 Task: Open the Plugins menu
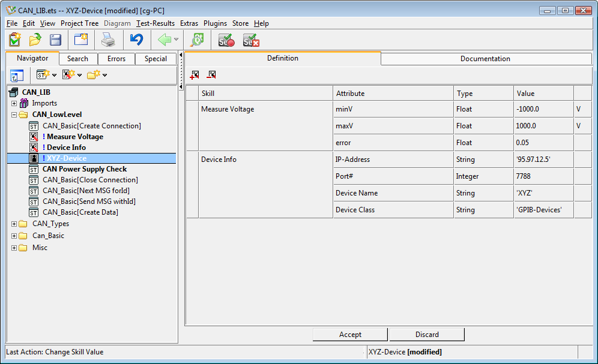(215, 23)
